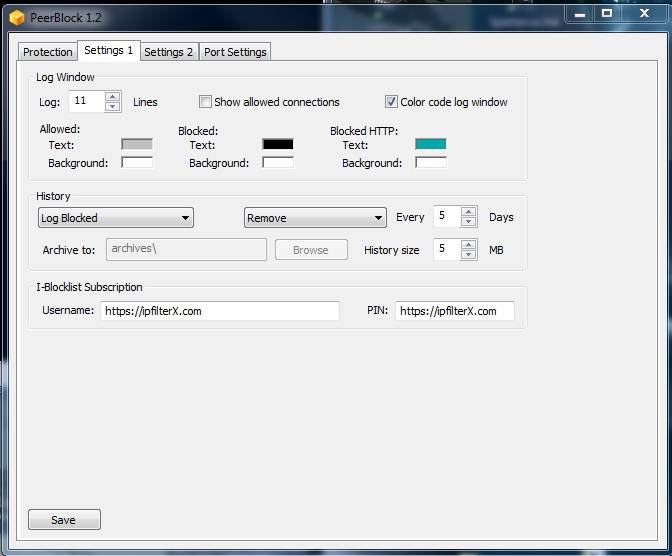Viewport: 672px width, 556px height.
Task: Pick the Allowed Background color swatch
Action: 137,162
